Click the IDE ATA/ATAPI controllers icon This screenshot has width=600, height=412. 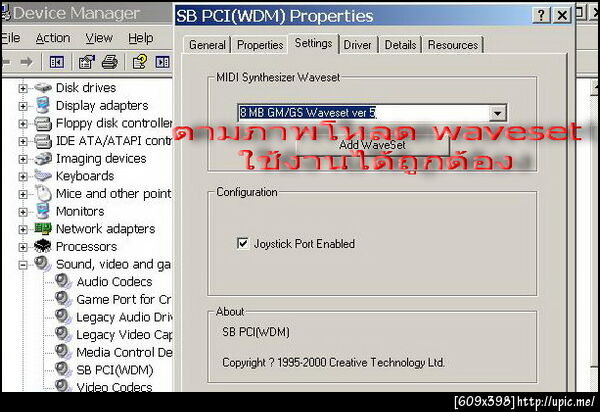tap(43, 141)
